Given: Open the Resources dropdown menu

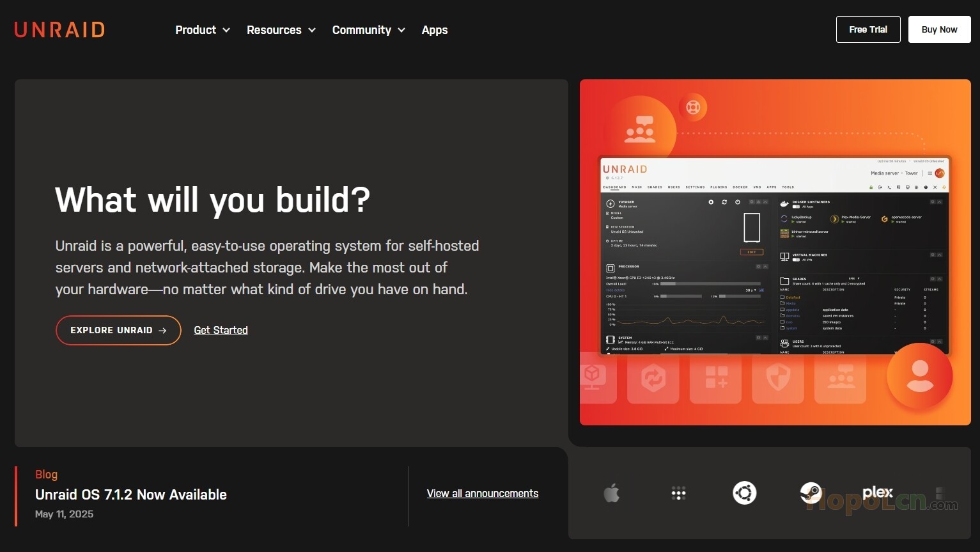Looking at the screenshot, I should point(281,30).
